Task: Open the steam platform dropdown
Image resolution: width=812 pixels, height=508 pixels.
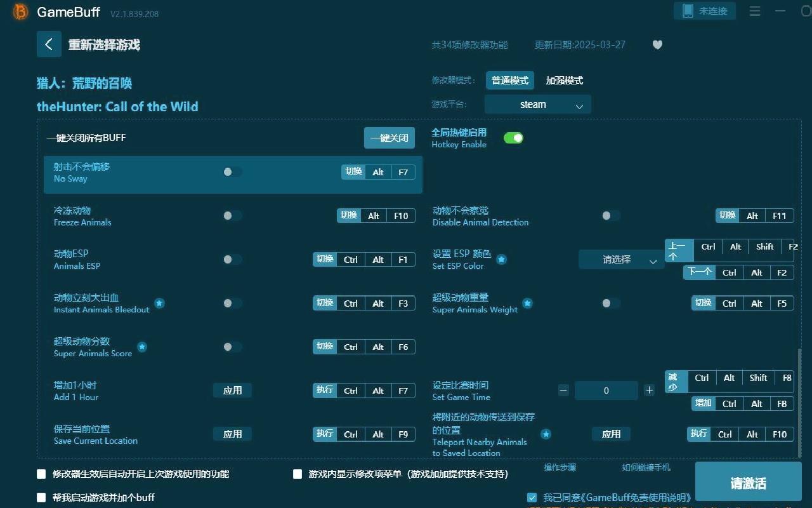Action: point(538,105)
